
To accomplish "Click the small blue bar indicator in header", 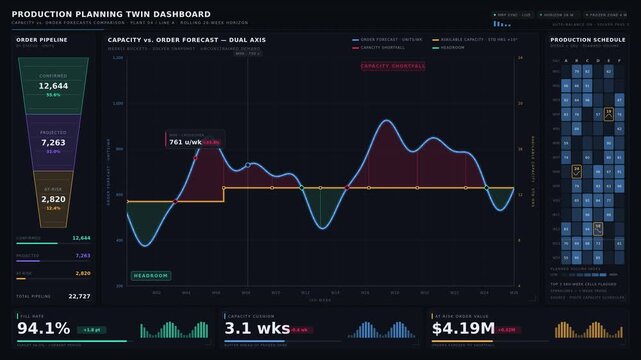I will click(x=502, y=24).
